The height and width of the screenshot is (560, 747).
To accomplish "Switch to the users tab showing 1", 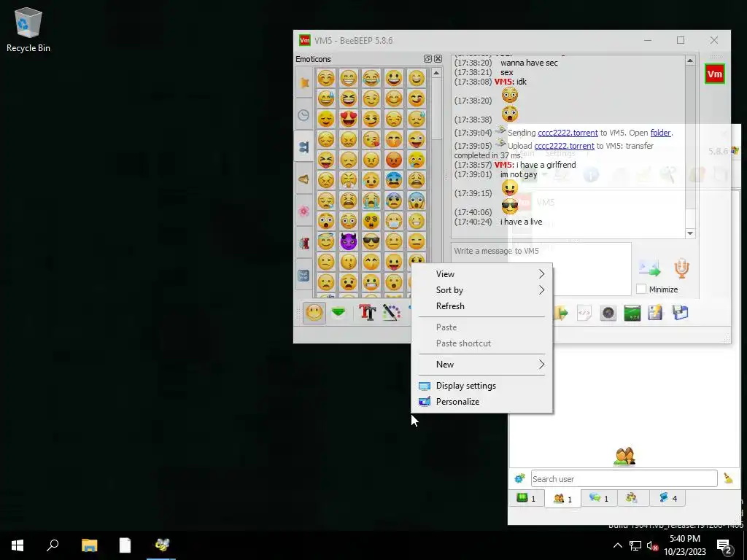I will click(x=562, y=499).
